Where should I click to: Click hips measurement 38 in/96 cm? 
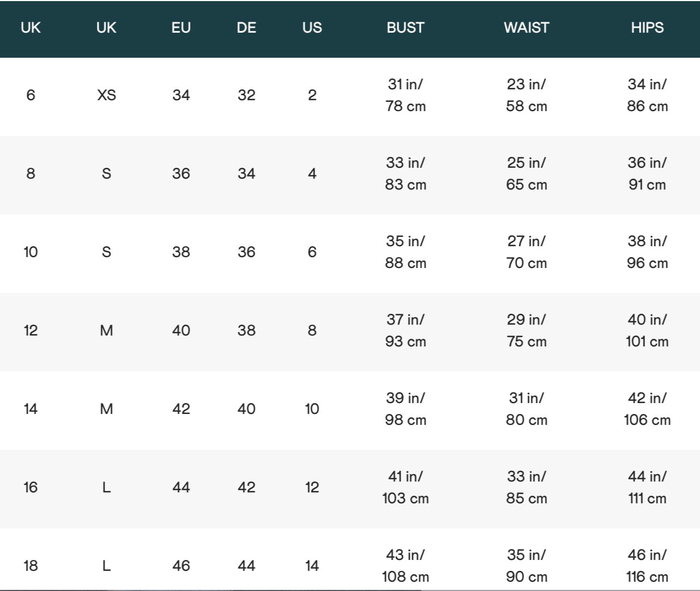tap(647, 252)
